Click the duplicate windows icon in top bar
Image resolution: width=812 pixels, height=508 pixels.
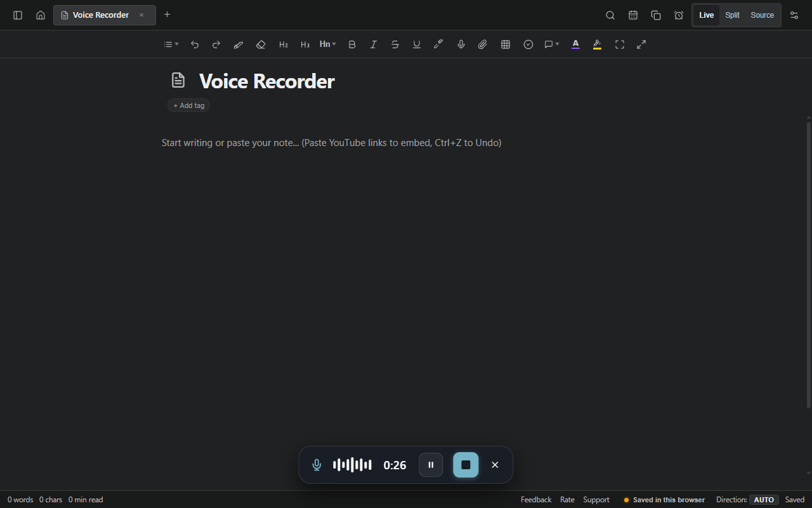click(656, 15)
